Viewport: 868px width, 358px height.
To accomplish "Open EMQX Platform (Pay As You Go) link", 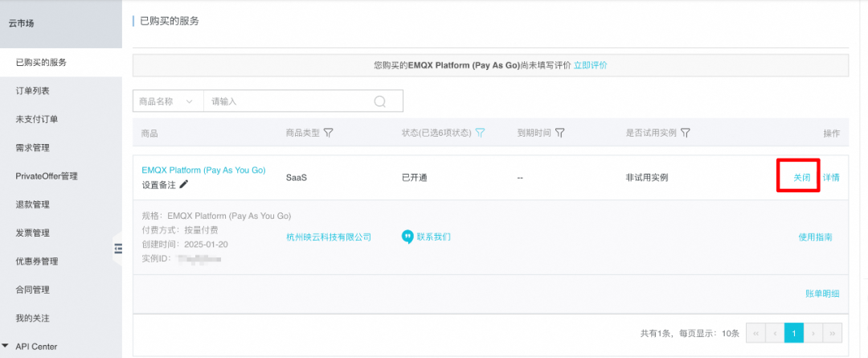I will 203,170.
